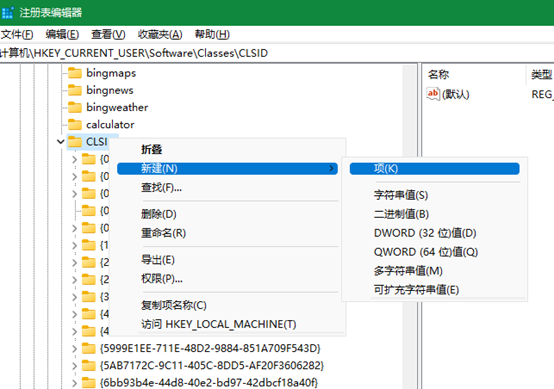Image resolution: width=554 pixels, height=389 pixels.
Task: Expand the {5999E1EE-711E-48D2-9884-851A709F543D} key
Action: [x=74, y=349]
